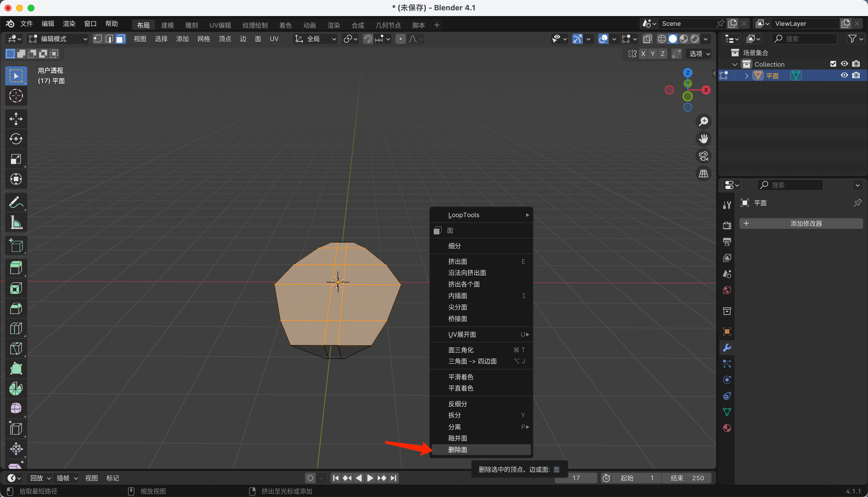Screen dimensions: 868x497
Task: Select the Rotate tool icon
Action: (x=16, y=139)
